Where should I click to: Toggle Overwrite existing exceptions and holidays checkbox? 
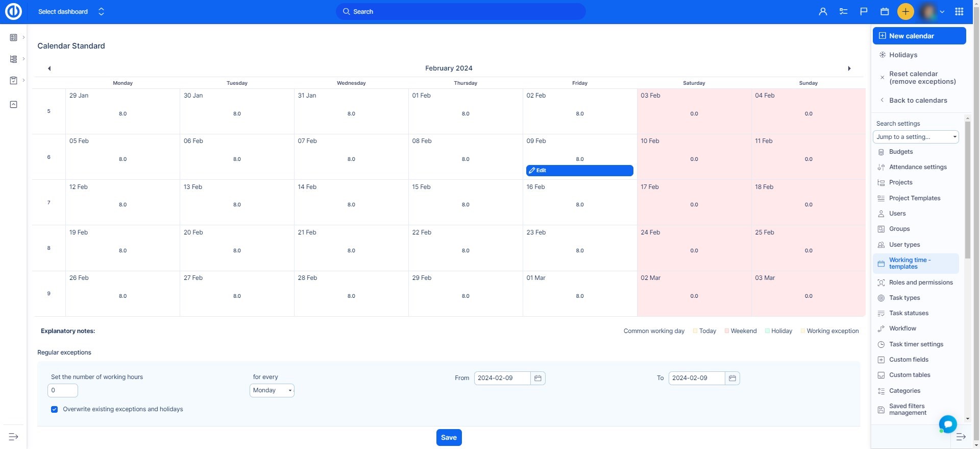54,409
